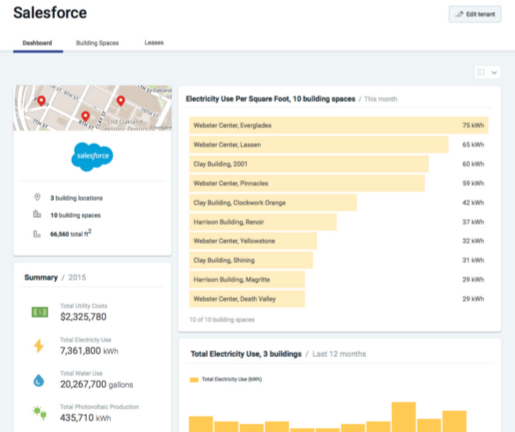The height and width of the screenshot is (432, 515).
Task: Click the 3 building locations text
Action: point(76,198)
